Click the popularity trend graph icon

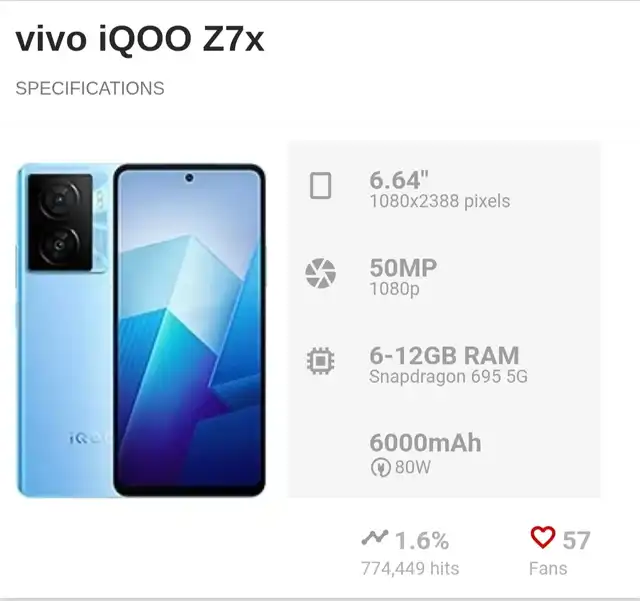[x=375, y=537]
